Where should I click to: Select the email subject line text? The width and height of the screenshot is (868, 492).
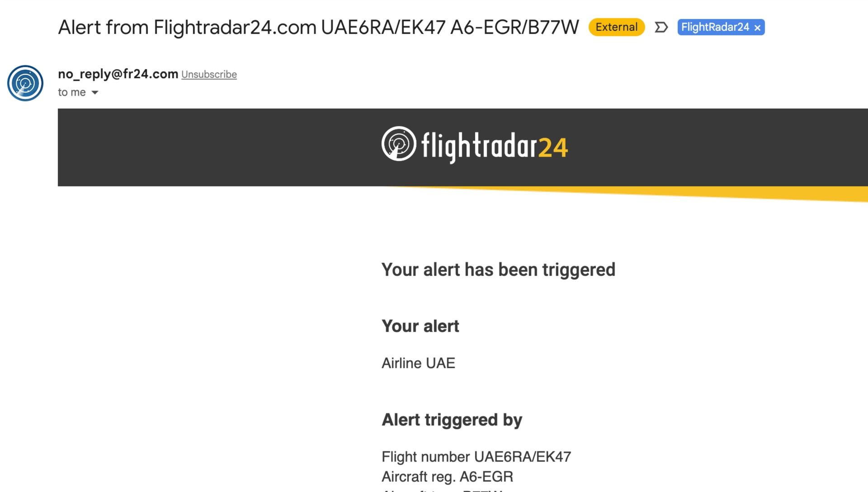tap(318, 27)
